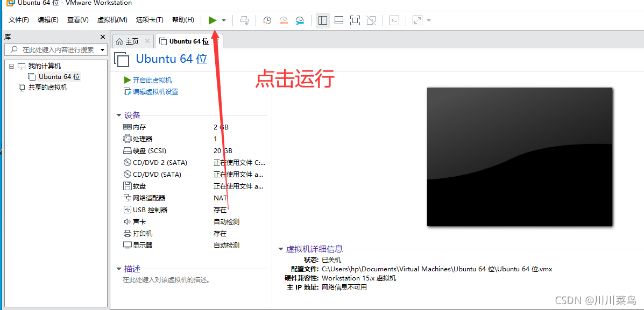Image resolution: width=644 pixels, height=310 pixels.
Task: Click the green power-on play icon in the toolbar
Action: pos(213,20)
